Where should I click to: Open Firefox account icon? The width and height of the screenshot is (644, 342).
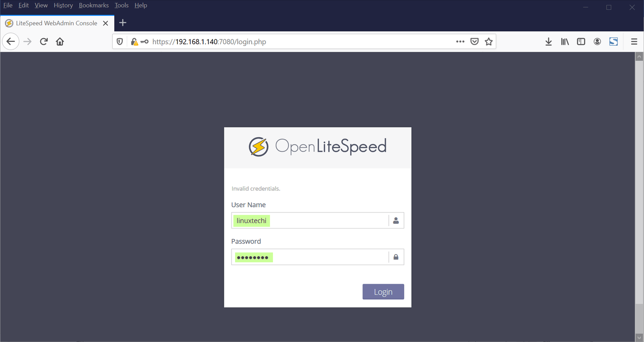coord(597,41)
